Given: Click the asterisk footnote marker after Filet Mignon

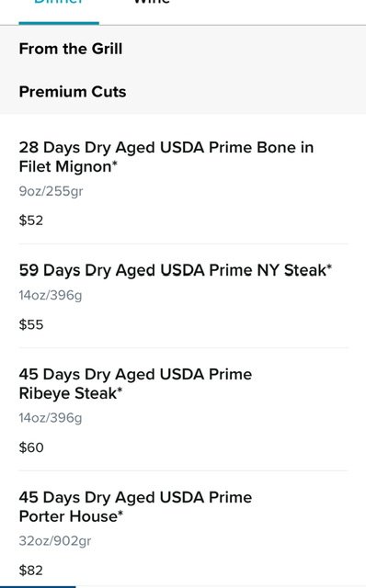Looking at the screenshot, I should [115, 163].
